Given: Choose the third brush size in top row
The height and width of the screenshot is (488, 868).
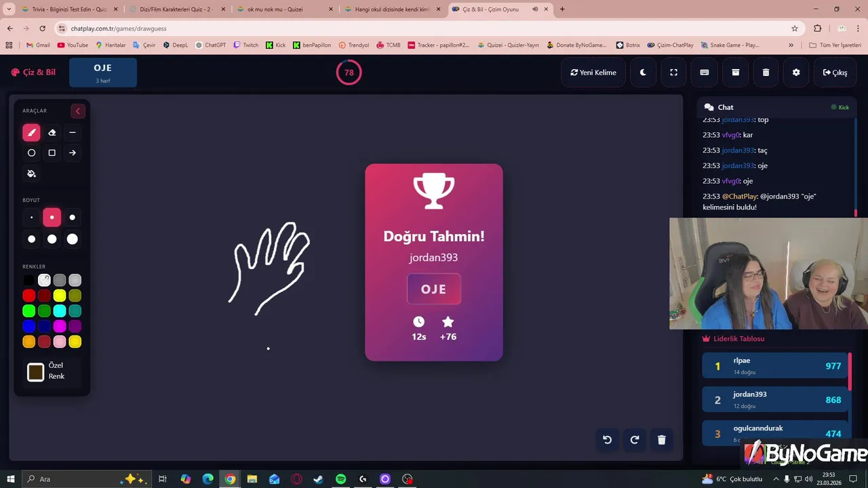Looking at the screenshot, I should (x=73, y=218).
